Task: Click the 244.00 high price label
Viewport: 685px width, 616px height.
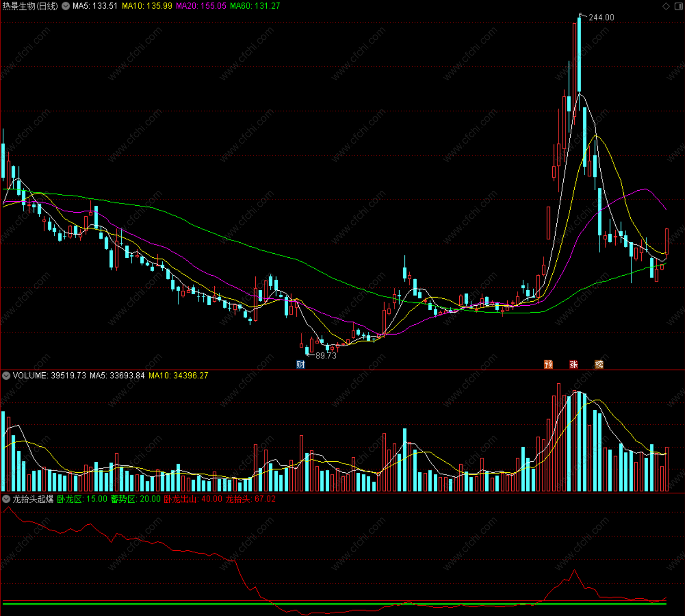Action: tap(602, 17)
